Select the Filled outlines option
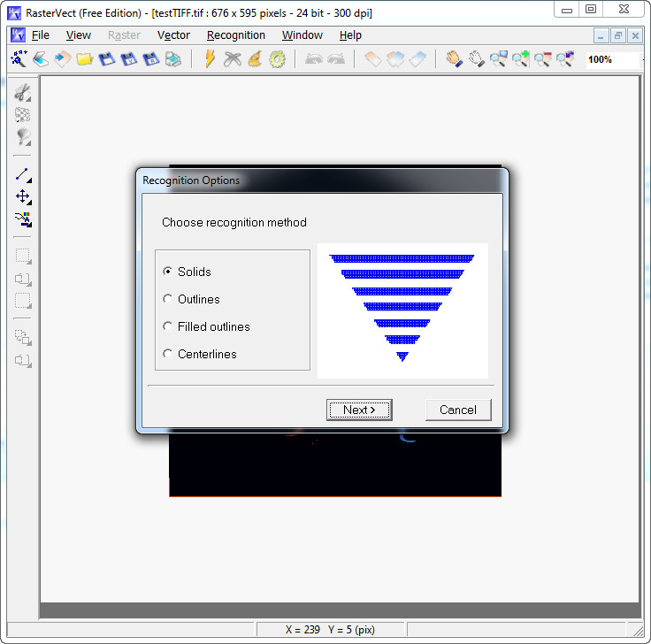 click(x=206, y=326)
